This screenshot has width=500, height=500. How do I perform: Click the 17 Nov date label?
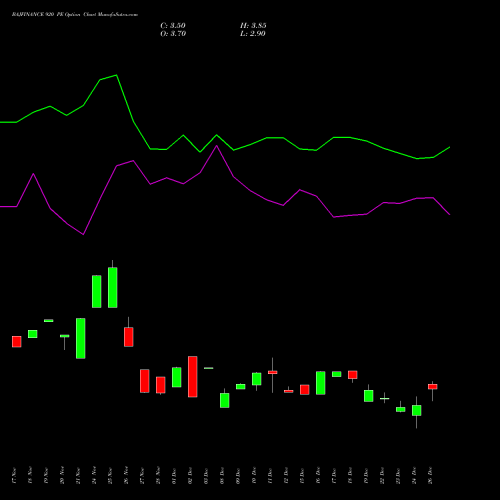[14, 476]
